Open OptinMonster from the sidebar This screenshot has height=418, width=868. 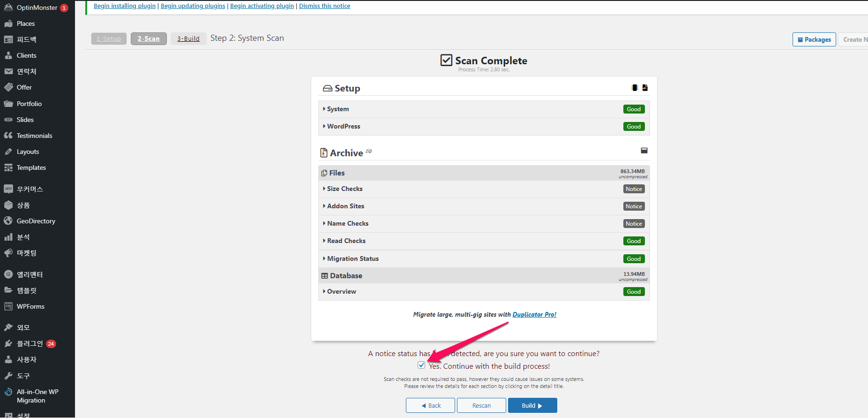tap(37, 8)
